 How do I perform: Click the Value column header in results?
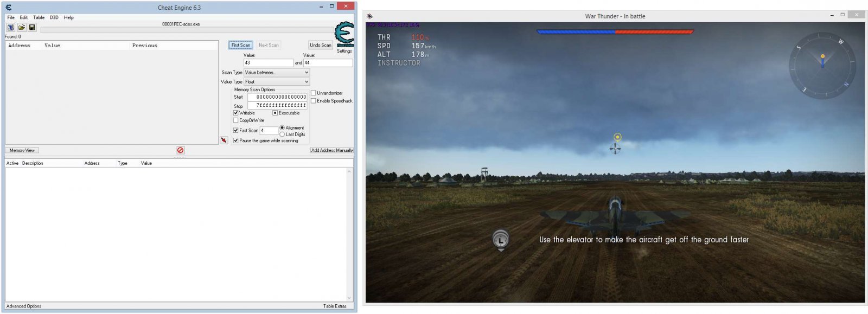point(86,46)
